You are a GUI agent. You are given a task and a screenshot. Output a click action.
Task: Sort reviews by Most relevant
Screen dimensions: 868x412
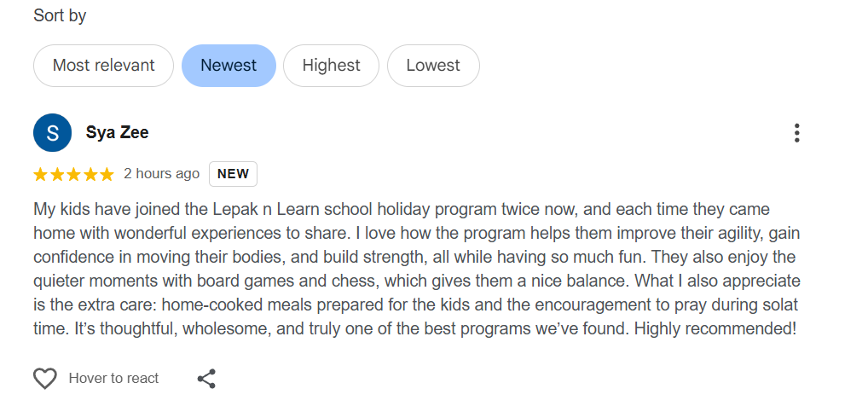103,66
